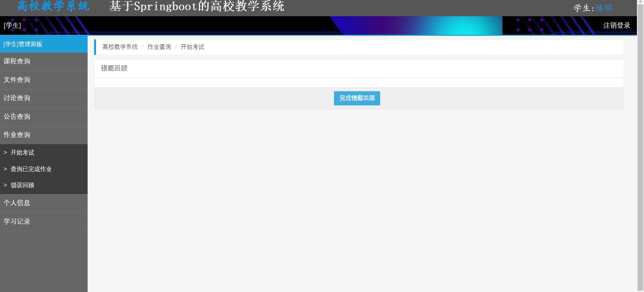Open 课程查询 in the sidebar
Image resolution: width=644 pixels, height=292 pixels.
pyautogui.click(x=44, y=61)
